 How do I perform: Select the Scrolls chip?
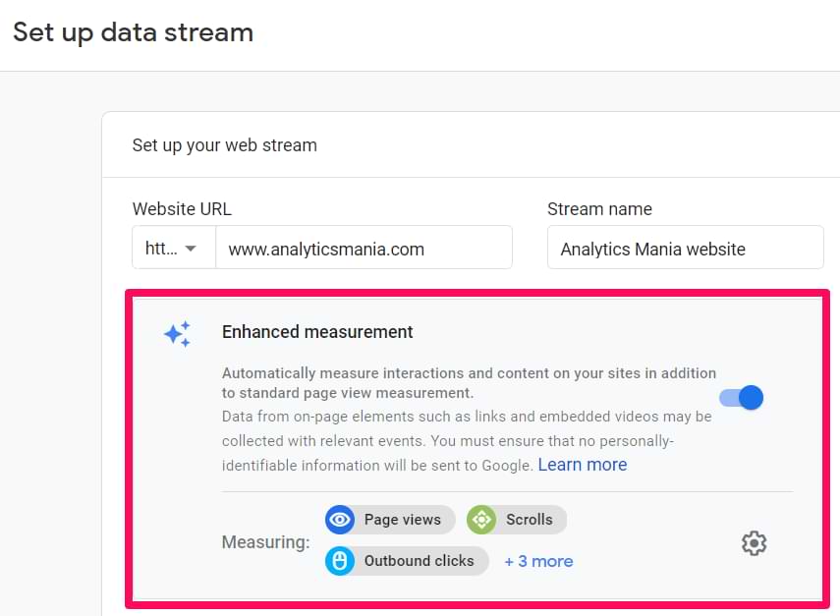tap(517, 520)
